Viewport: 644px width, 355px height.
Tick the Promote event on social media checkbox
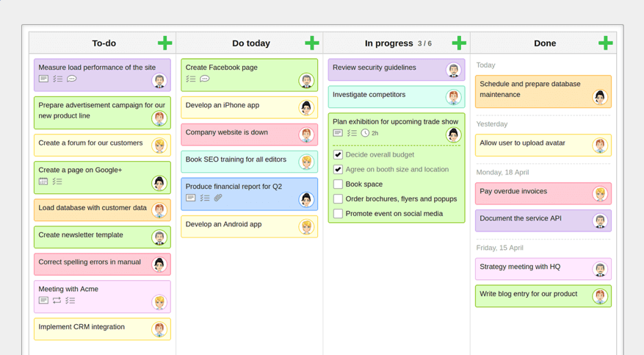[x=338, y=214]
